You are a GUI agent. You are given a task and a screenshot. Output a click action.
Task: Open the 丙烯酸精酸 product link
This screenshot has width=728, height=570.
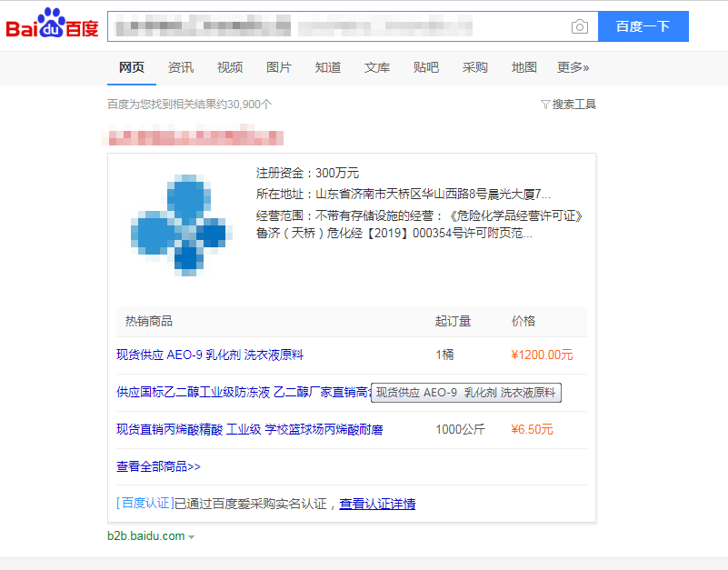coord(249,429)
